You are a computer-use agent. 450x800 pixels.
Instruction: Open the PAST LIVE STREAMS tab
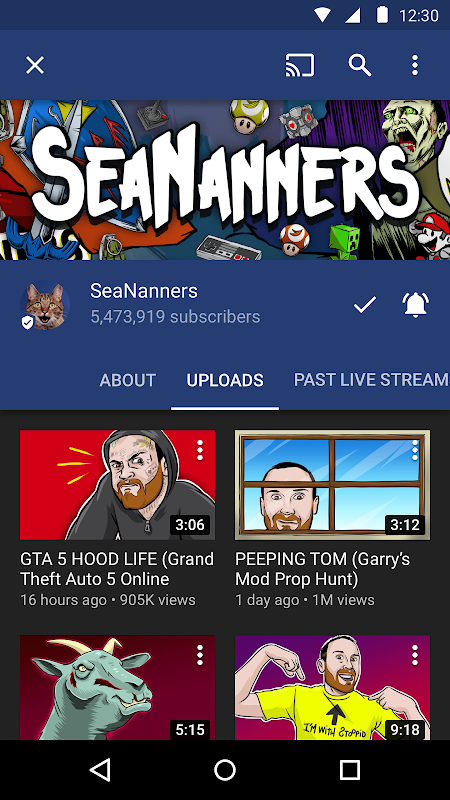click(371, 380)
